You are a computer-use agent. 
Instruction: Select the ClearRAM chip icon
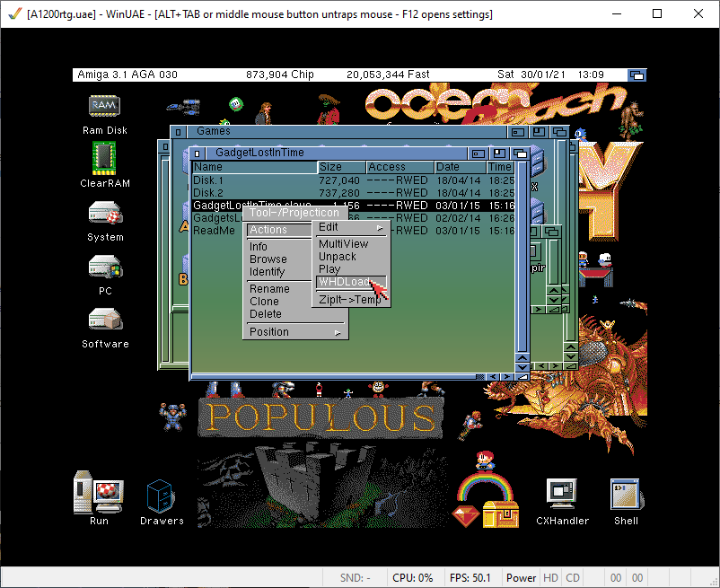[x=104, y=158]
